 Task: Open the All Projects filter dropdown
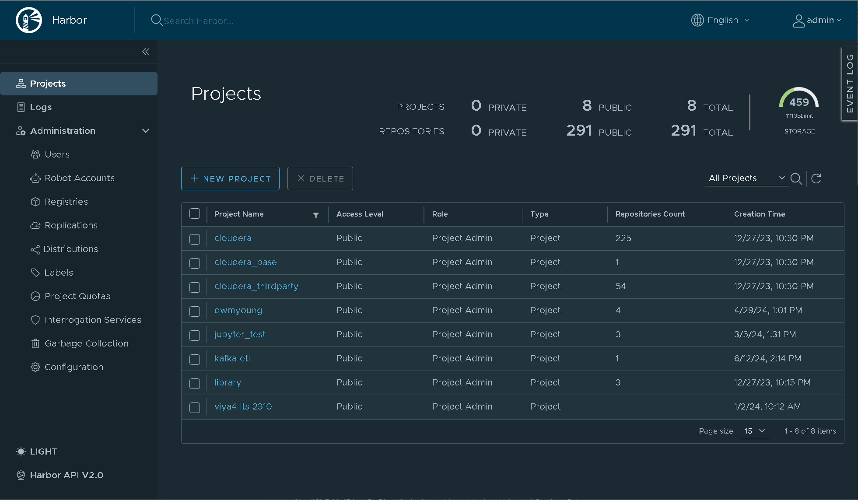[x=746, y=178]
